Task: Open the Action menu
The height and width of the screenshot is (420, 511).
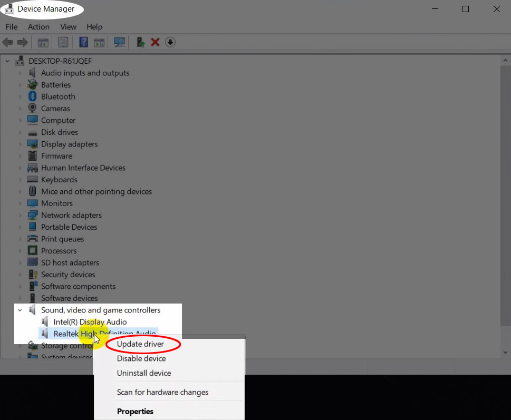Action: (38, 27)
